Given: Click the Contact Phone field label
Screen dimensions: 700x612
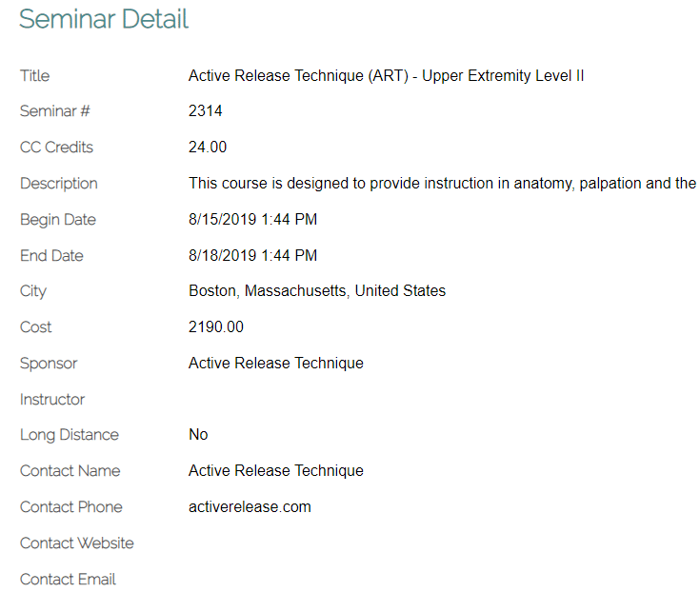Looking at the screenshot, I should point(71,507).
